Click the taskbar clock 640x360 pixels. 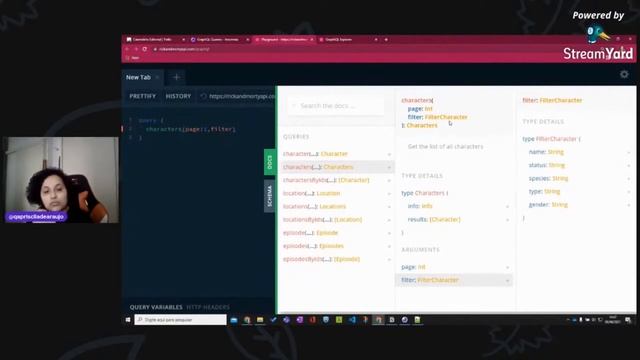coord(613,320)
